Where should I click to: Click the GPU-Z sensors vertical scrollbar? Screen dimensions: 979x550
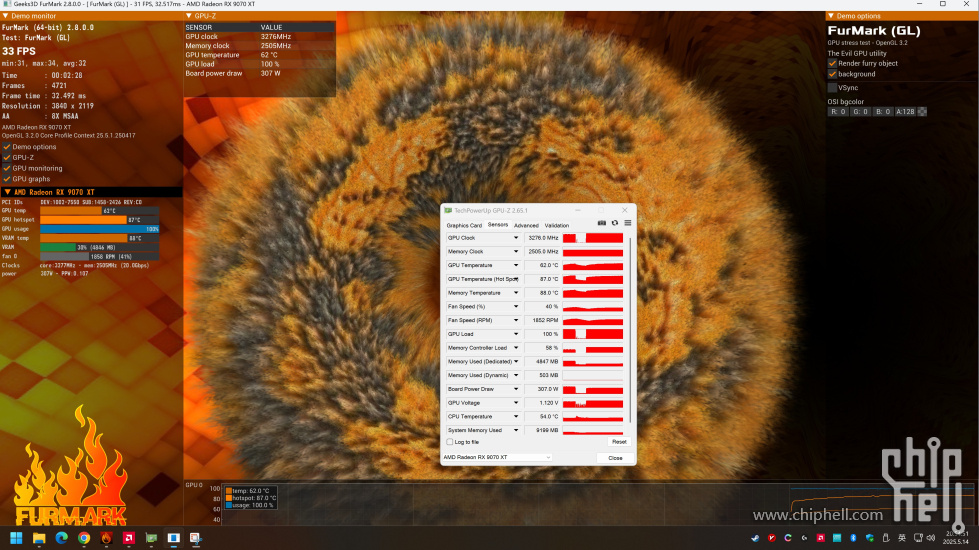click(x=629, y=330)
